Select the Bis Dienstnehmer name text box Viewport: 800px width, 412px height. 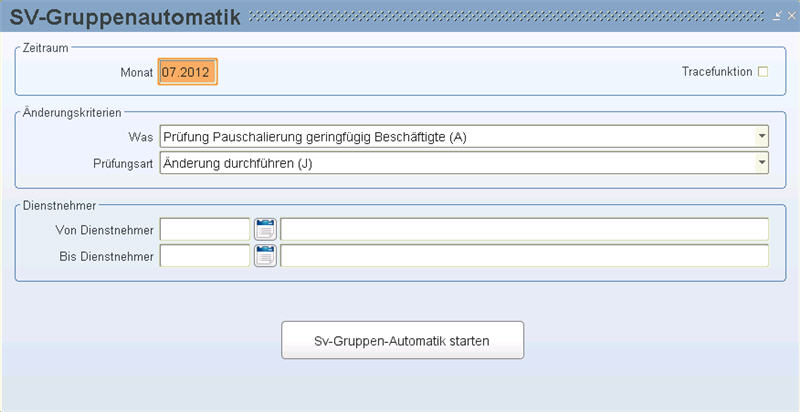[x=524, y=256]
